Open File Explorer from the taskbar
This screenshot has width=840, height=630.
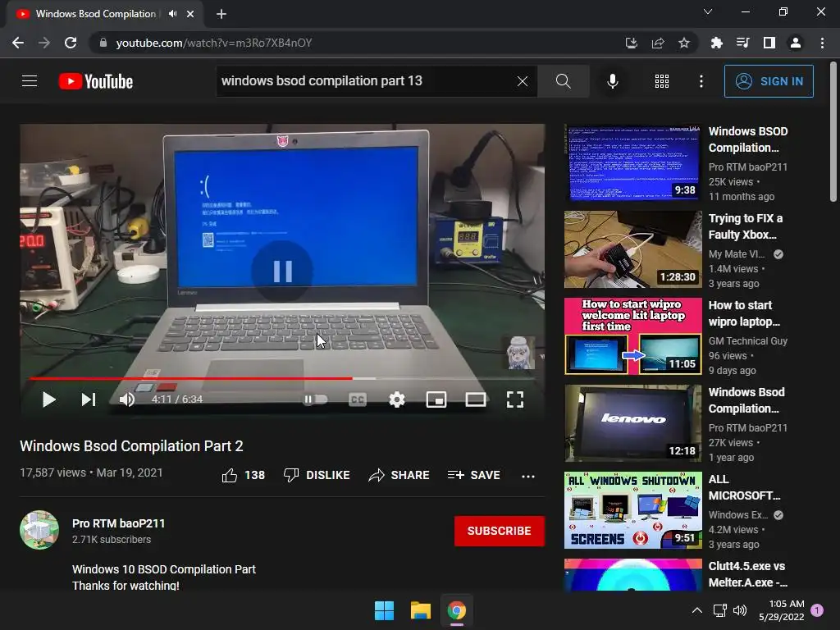click(x=421, y=610)
